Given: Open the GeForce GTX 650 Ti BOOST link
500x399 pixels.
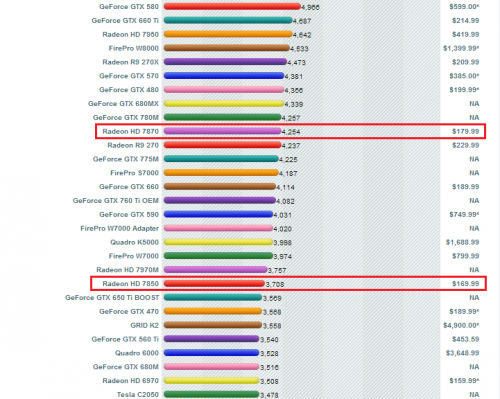Looking at the screenshot, I should [x=112, y=298].
